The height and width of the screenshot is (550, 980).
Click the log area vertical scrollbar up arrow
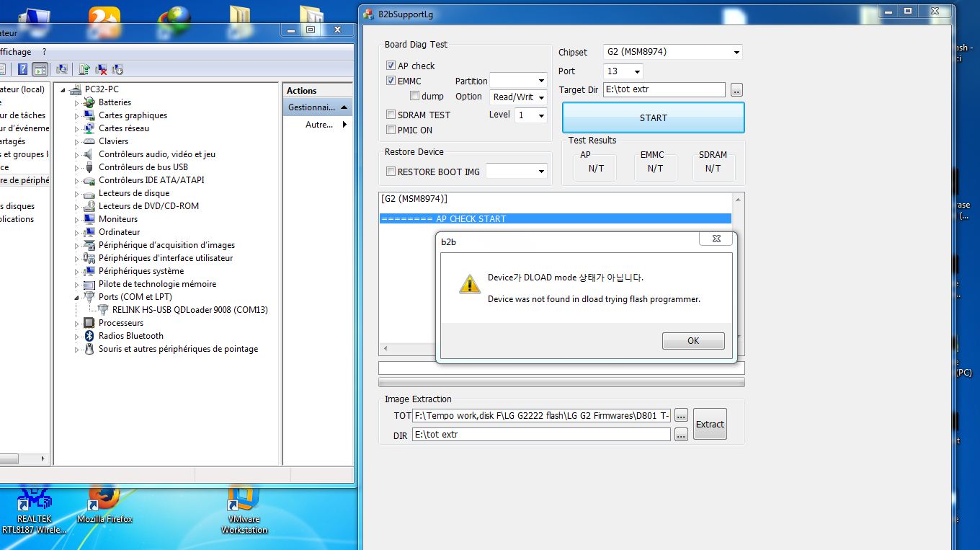tap(738, 199)
